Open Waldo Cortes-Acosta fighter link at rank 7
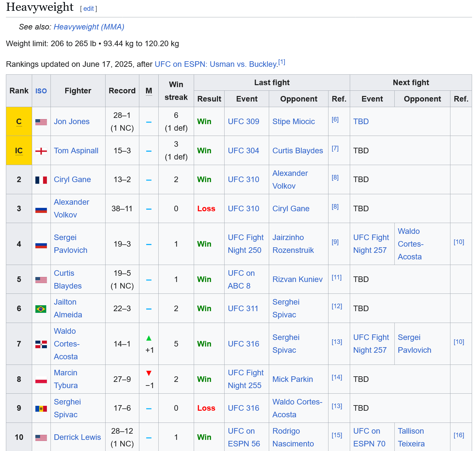This screenshot has height=451, width=476. click(67, 344)
